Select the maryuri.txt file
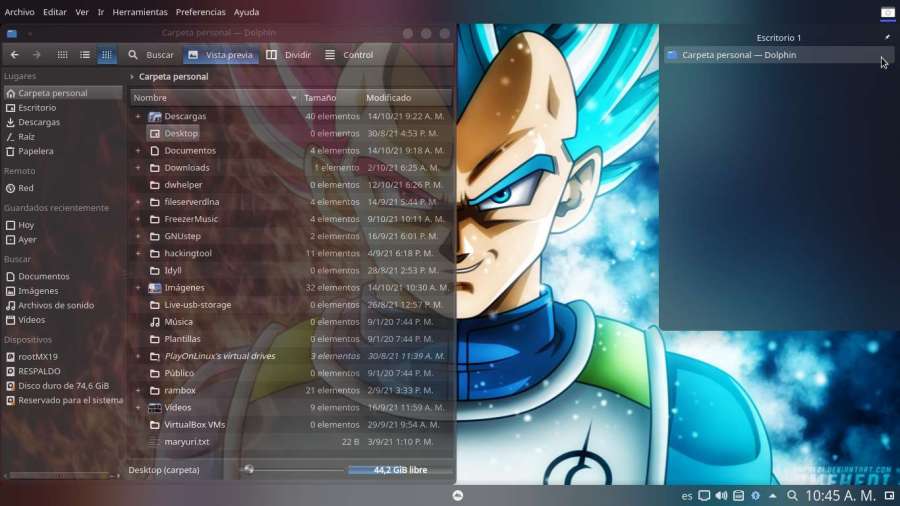Screen dimensions: 900x506 coord(187,442)
